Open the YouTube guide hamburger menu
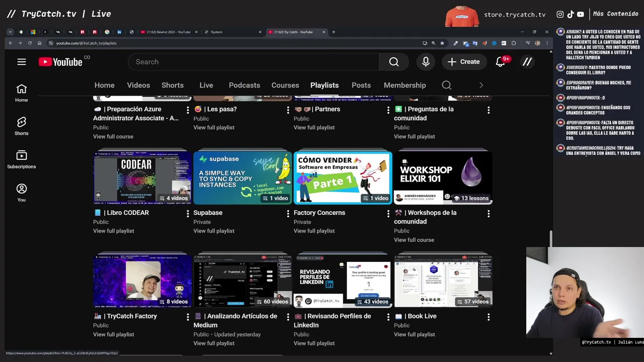Viewport: 644px width, 362px height. [x=21, y=62]
